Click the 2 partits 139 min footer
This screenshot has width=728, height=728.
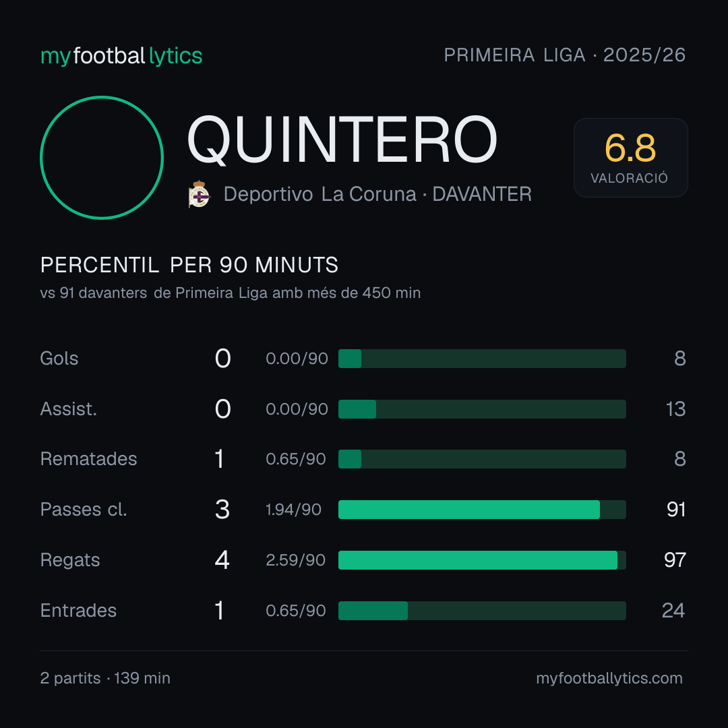click(105, 678)
